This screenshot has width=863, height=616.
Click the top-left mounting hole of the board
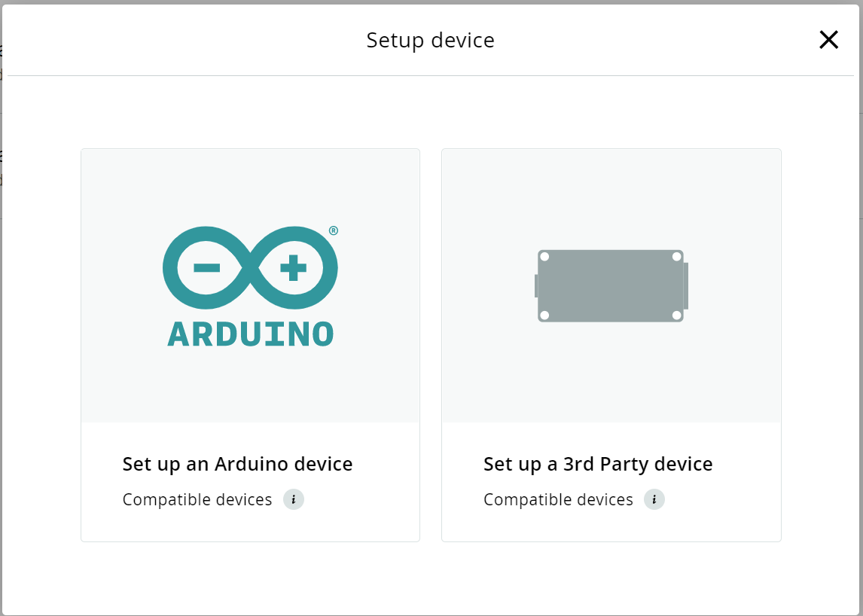(544, 257)
